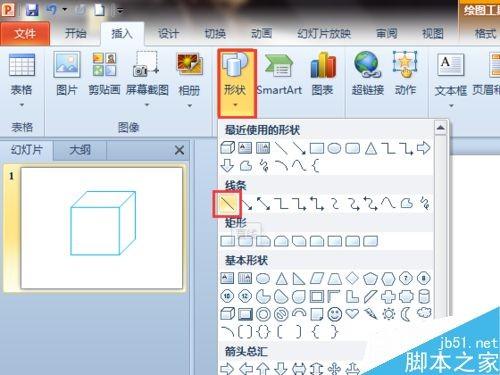This screenshot has height=375, width=500.
Task: Select the Right Triangle in 基本形状
Action: point(299,278)
